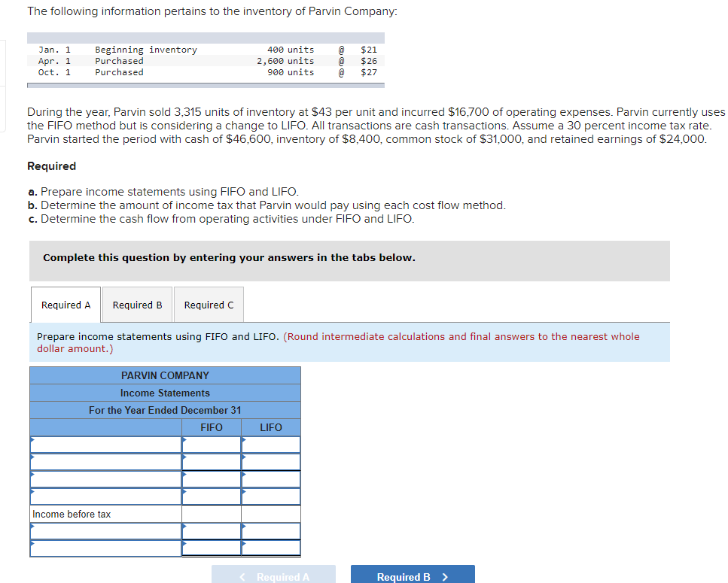Open the fourth row's label dropdown above Income before tax
The image size is (728, 583).
coord(106,496)
